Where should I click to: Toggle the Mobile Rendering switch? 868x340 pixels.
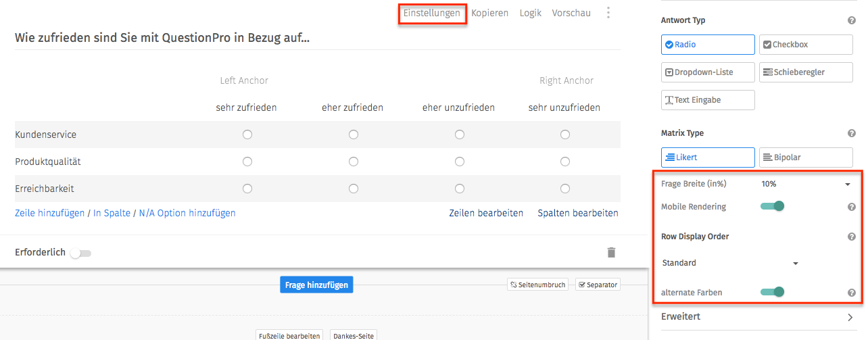click(773, 206)
